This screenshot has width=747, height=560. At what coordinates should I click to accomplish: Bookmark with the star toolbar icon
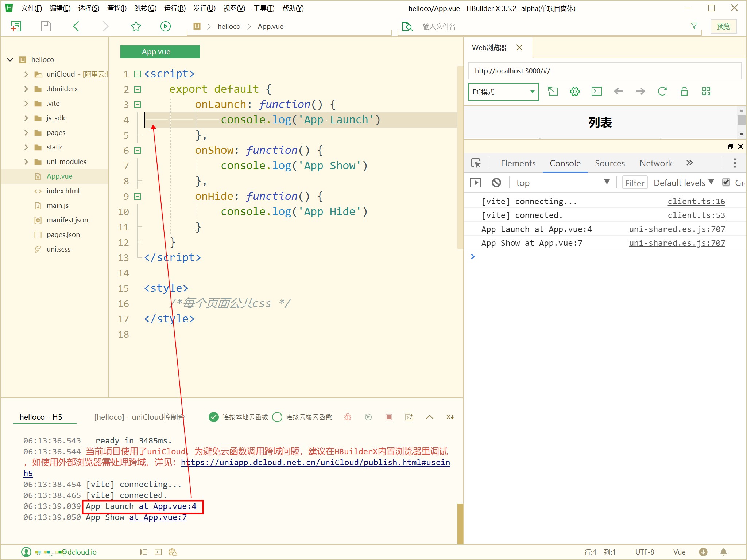click(x=136, y=26)
